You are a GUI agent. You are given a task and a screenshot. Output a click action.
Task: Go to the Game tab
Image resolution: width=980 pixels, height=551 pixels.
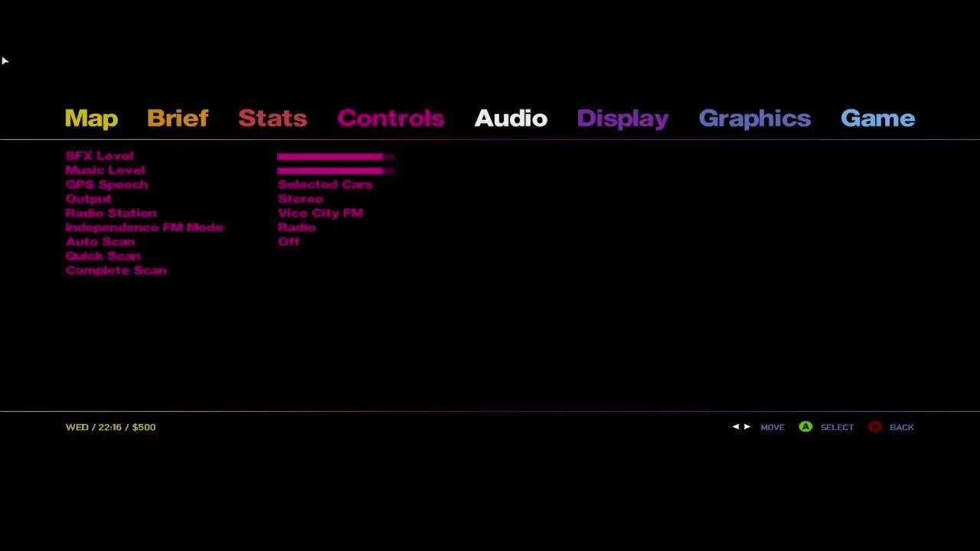(877, 118)
